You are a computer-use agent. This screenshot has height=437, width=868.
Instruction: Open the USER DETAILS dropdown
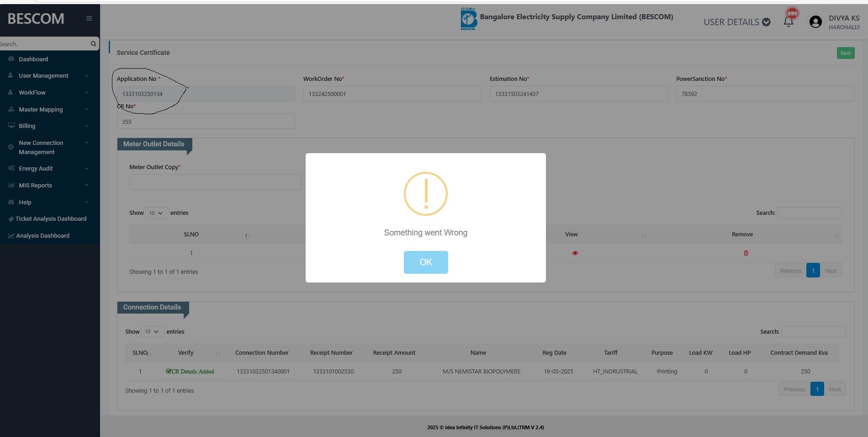coord(737,22)
